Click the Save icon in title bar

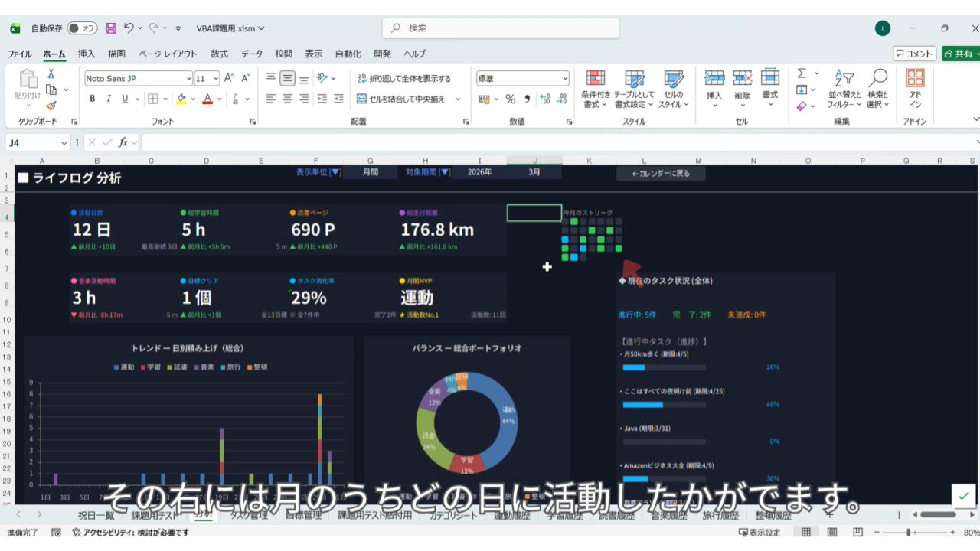click(111, 28)
